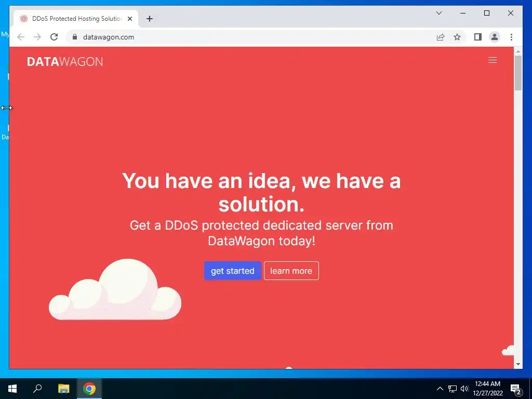
Task: Click the scrollbar up arrow
Action: click(x=518, y=51)
